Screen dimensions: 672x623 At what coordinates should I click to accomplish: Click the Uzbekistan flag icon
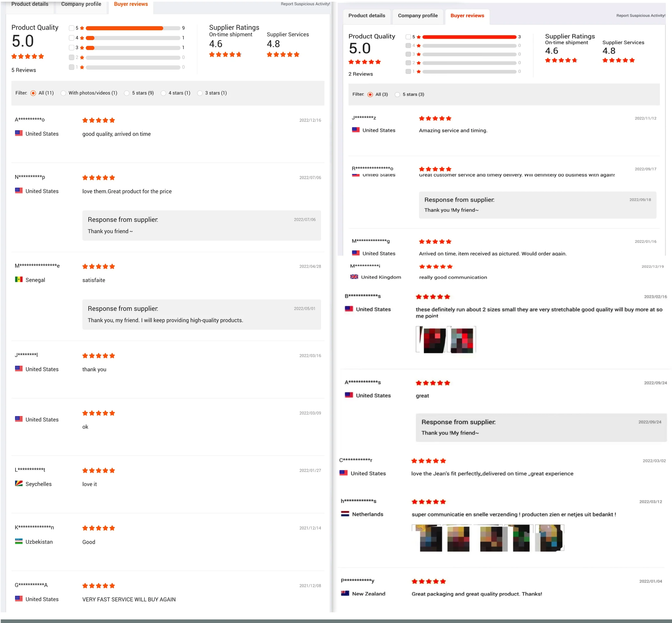click(x=19, y=541)
